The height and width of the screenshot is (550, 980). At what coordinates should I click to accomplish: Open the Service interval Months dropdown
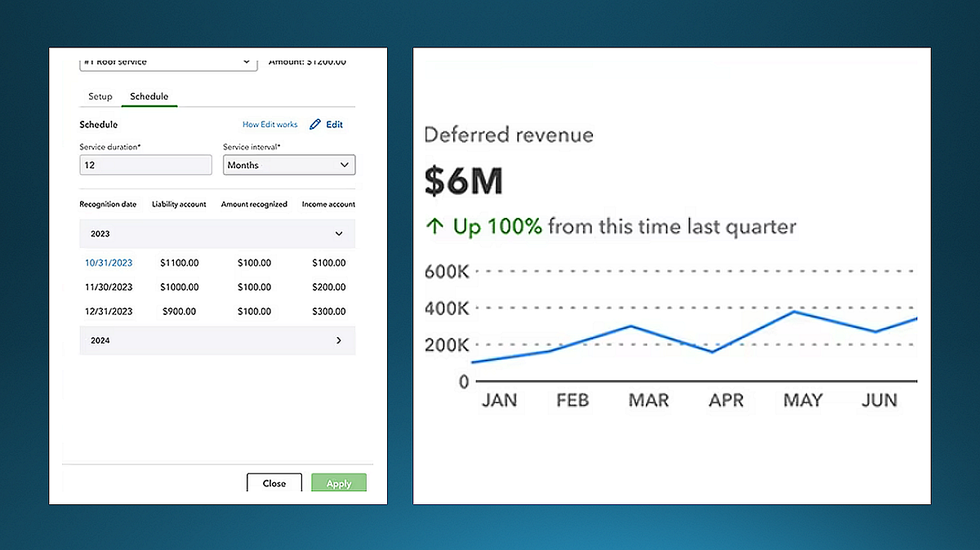tap(288, 165)
